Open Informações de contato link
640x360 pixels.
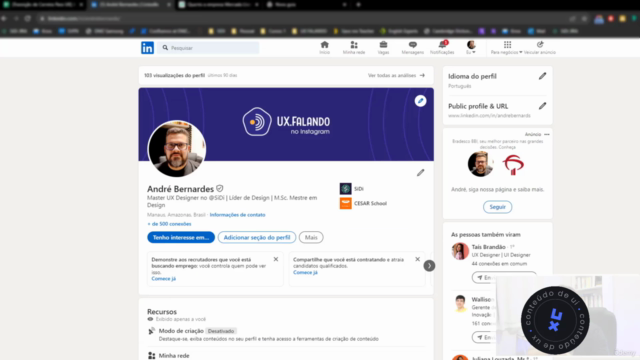[237, 215]
